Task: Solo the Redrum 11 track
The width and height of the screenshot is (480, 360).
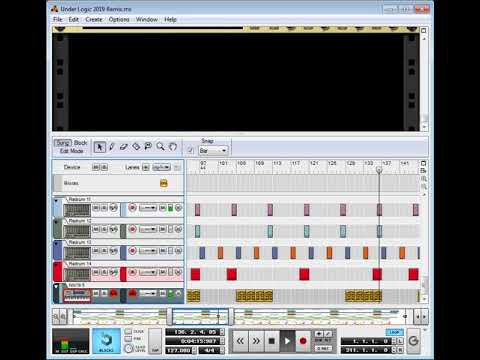Action: (104, 208)
